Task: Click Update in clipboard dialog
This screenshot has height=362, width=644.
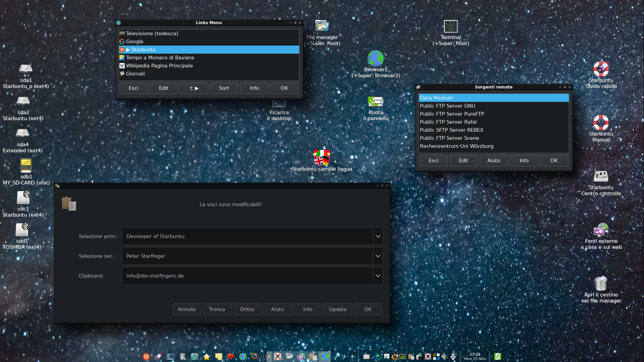Action: tap(338, 309)
